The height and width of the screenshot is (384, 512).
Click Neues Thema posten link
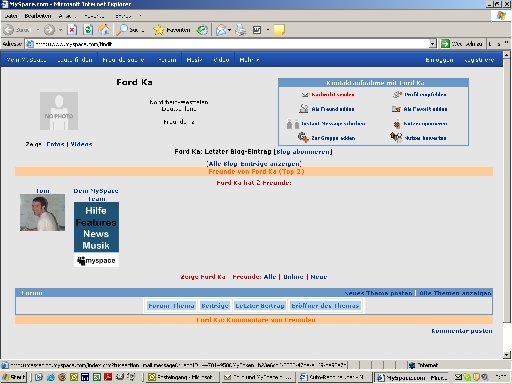click(x=378, y=293)
